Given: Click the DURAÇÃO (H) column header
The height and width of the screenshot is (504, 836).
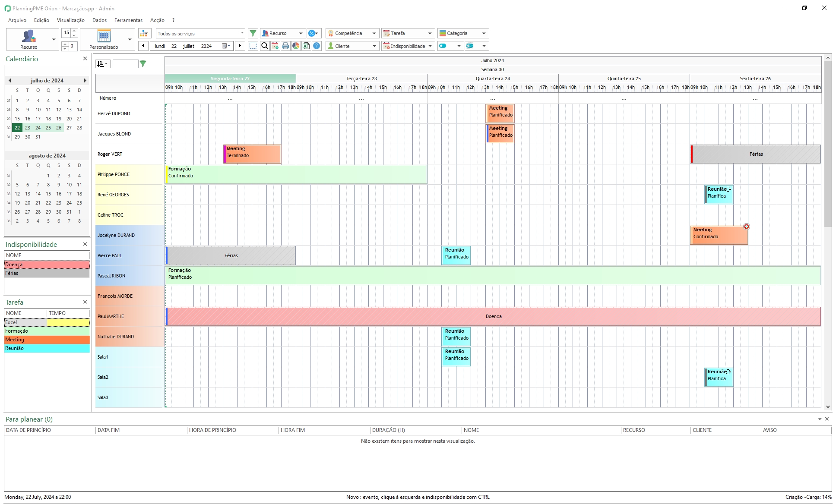Looking at the screenshot, I should coord(416,430).
